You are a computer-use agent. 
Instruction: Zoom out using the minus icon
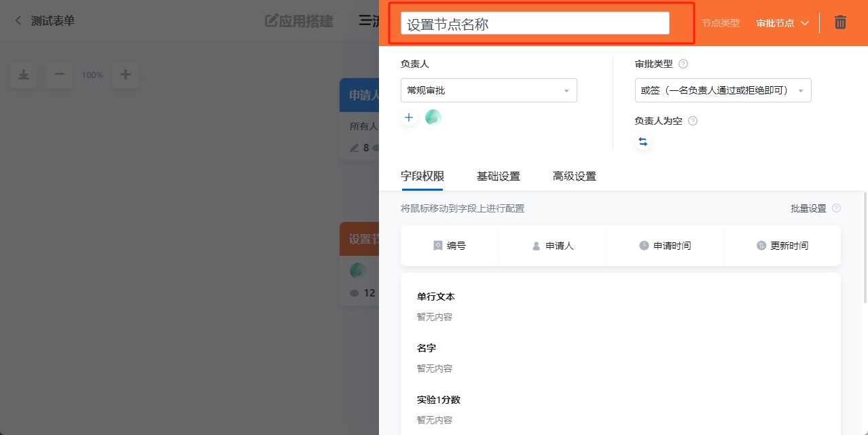coord(59,75)
